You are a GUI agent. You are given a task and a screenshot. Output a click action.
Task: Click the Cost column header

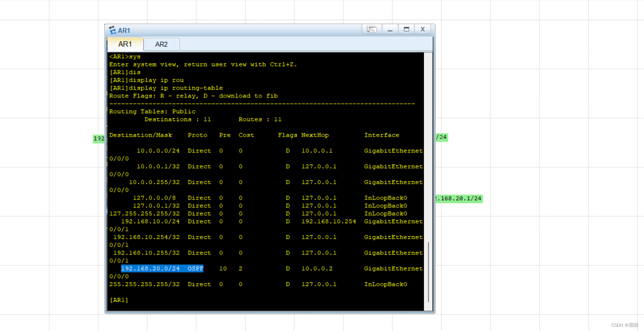[x=246, y=135]
